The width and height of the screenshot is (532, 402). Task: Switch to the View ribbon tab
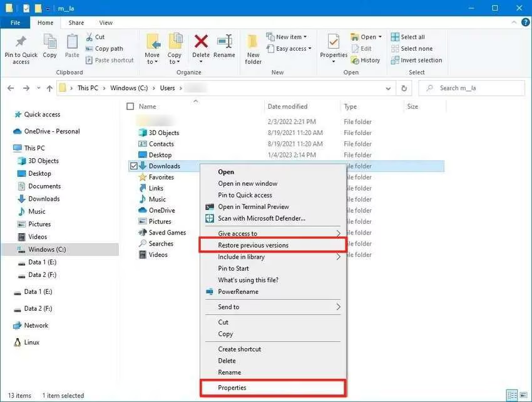106,23
